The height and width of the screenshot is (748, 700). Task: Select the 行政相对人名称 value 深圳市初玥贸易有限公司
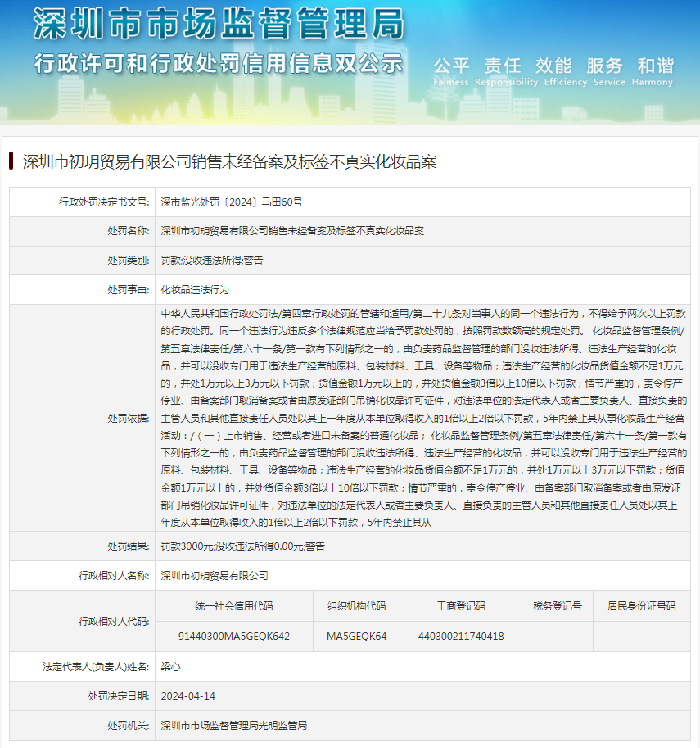215,576
